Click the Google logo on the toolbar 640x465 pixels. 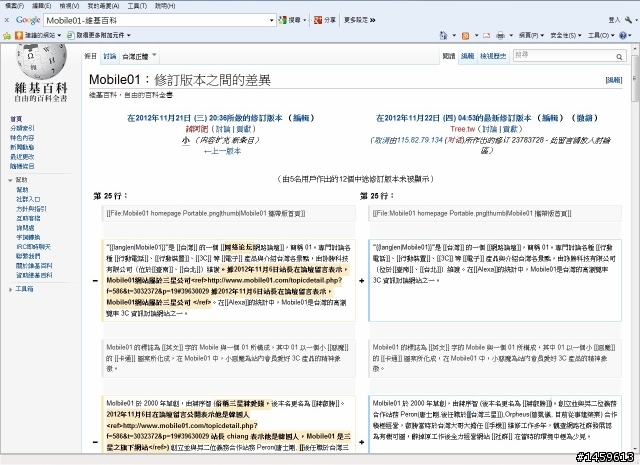[x=28, y=20]
